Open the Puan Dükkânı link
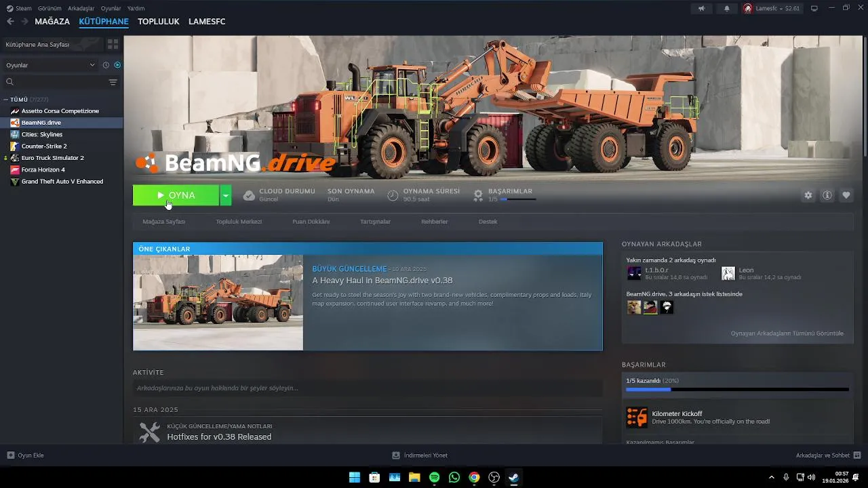 pyautogui.click(x=311, y=222)
